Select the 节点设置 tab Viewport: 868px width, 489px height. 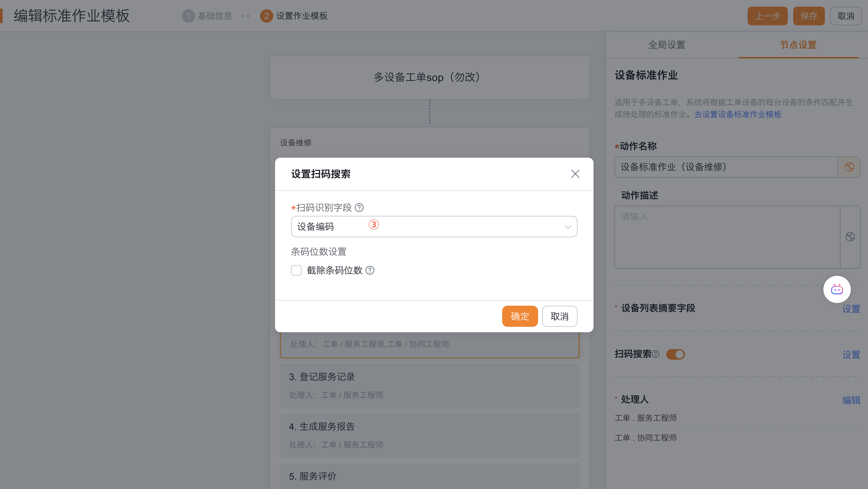[798, 45]
